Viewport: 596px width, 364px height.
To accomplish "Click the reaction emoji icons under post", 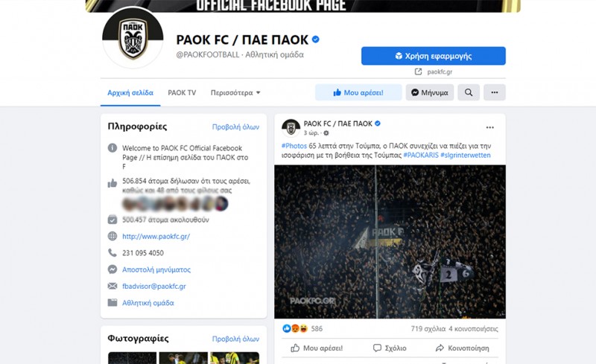I will pyautogui.click(x=295, y=329).
